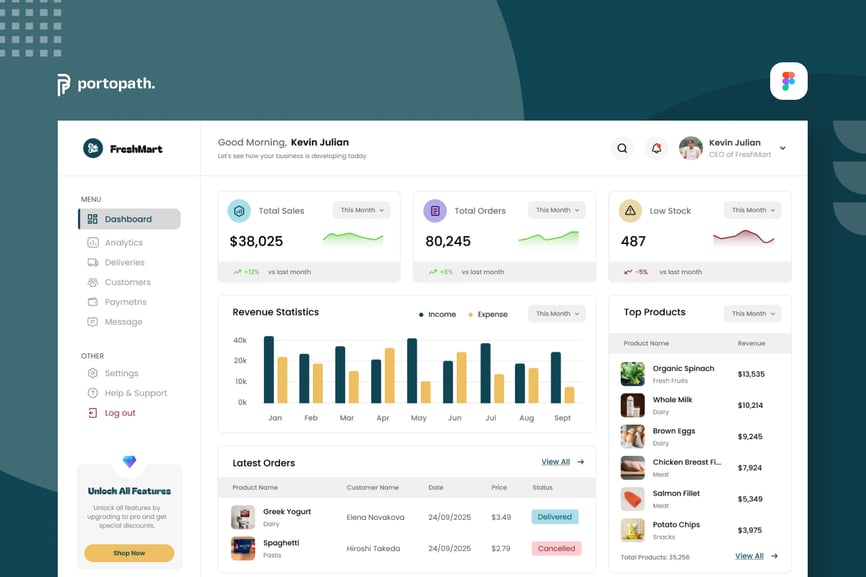Click the Low Stock warning icon

(x=629, y=210)
